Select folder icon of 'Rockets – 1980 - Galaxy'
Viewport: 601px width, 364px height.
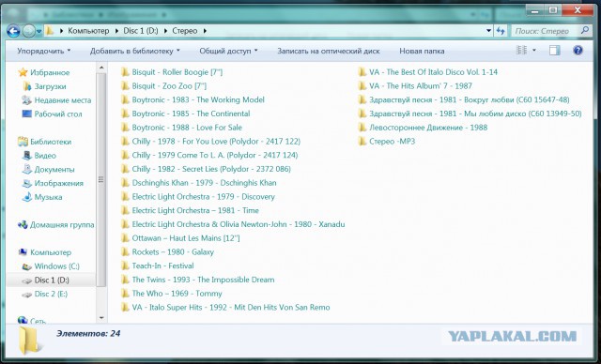[125, 251]
